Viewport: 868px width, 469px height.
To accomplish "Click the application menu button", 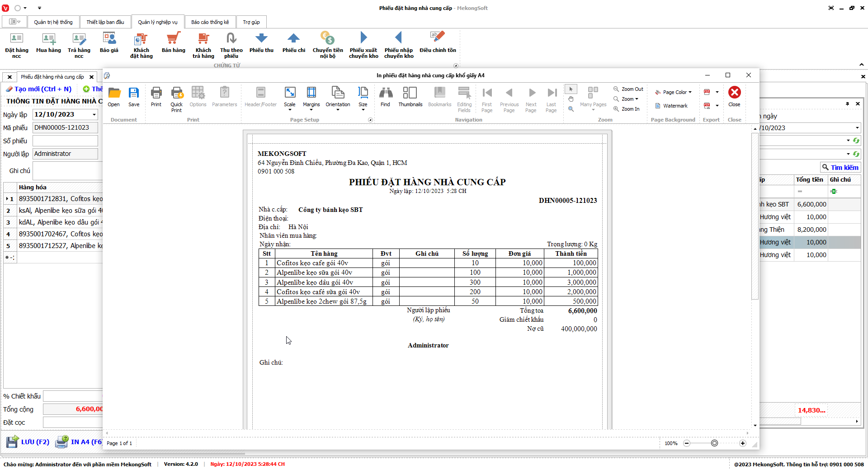I will click(x=14, y=22).
